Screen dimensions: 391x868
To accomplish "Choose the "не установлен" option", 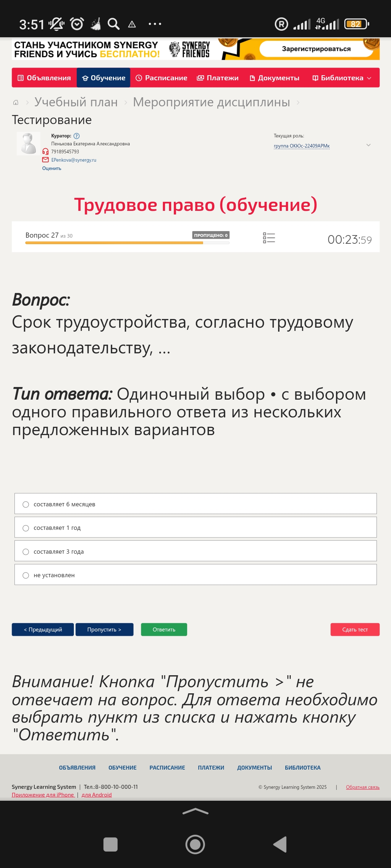I will [x=26, y=575].
